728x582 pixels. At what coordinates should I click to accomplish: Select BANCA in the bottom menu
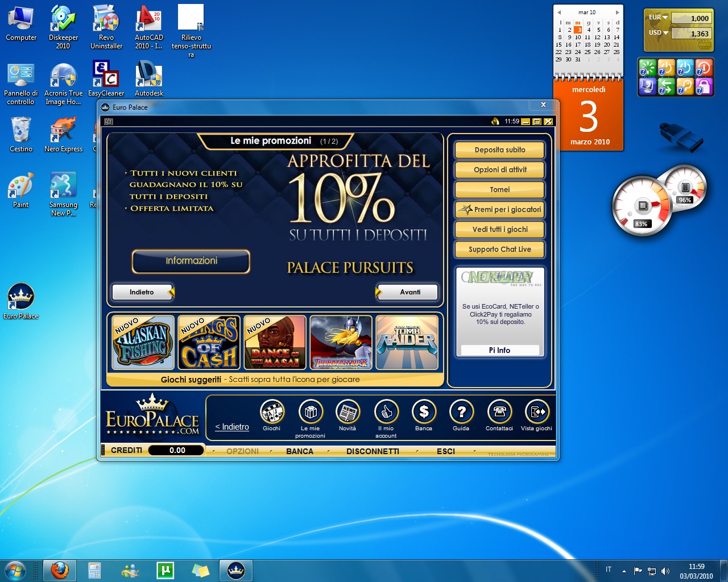tap(300, 451)
